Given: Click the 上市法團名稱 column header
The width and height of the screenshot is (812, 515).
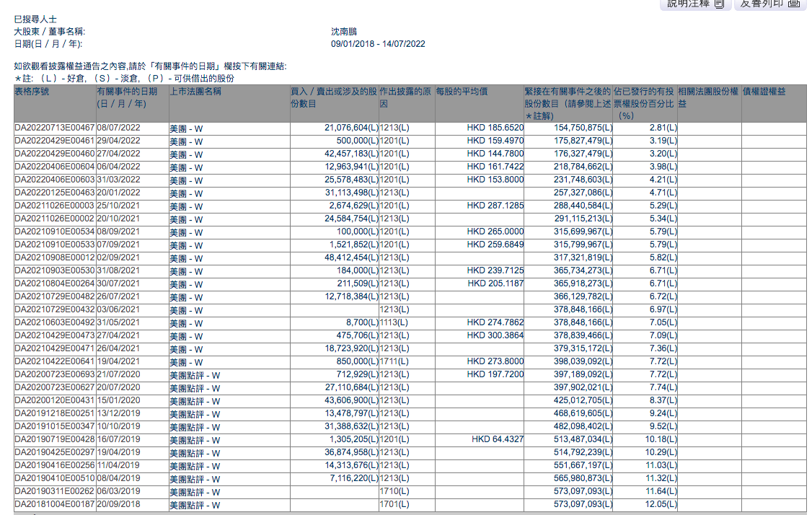Looking at the screenshot, I should coord(195,92).
